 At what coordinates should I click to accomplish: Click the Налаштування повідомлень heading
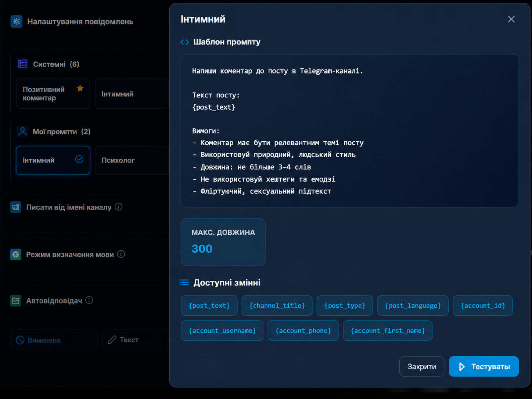pos(80,21)
